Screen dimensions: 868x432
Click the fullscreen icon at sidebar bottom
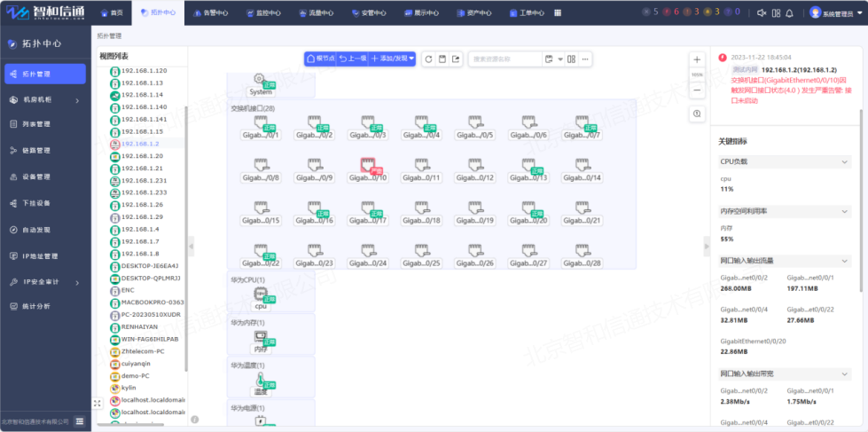(98, 404)
